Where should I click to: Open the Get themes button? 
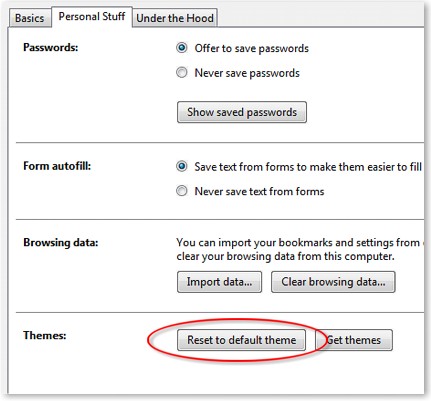[354, 340]
